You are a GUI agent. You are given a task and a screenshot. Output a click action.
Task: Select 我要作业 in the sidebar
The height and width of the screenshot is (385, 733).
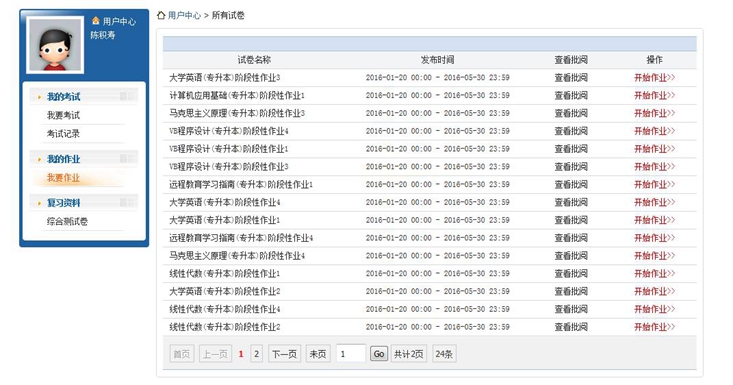pyautogui.click(x=63, y=178)
